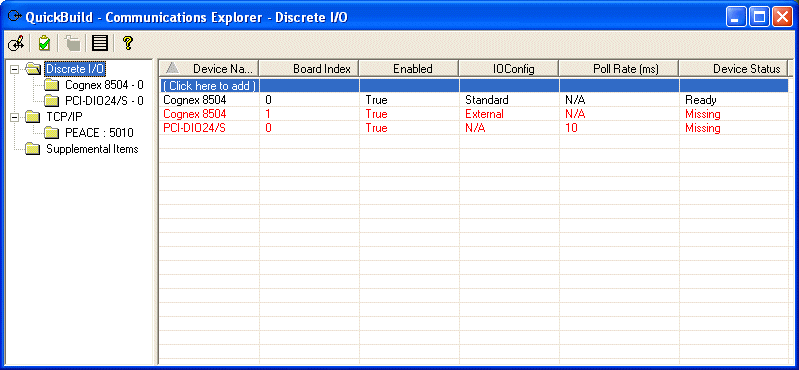The height and width of the screenshot is (370, 799).
Task: Select PCI-DIO24/S - 0 in the tree
Action: (104, 101)
